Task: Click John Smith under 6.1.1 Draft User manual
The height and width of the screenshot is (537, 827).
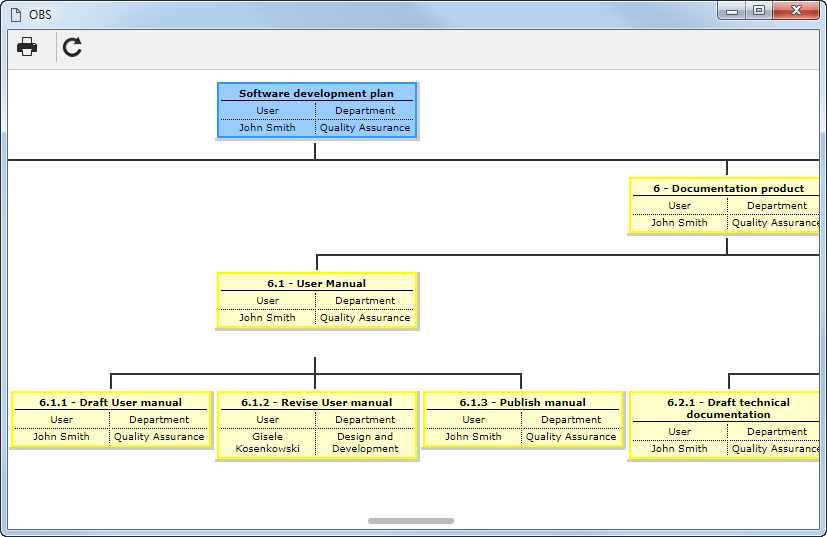Action: [61, 437]
